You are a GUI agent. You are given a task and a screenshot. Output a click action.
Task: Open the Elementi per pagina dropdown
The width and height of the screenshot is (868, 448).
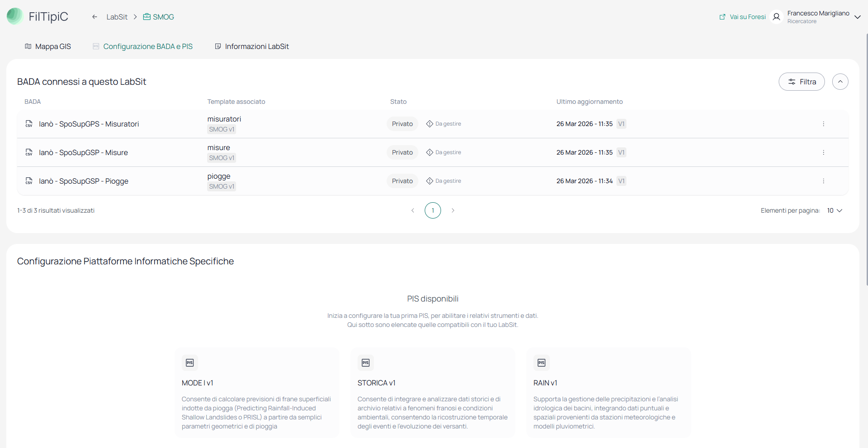click(x=834, y=210)
